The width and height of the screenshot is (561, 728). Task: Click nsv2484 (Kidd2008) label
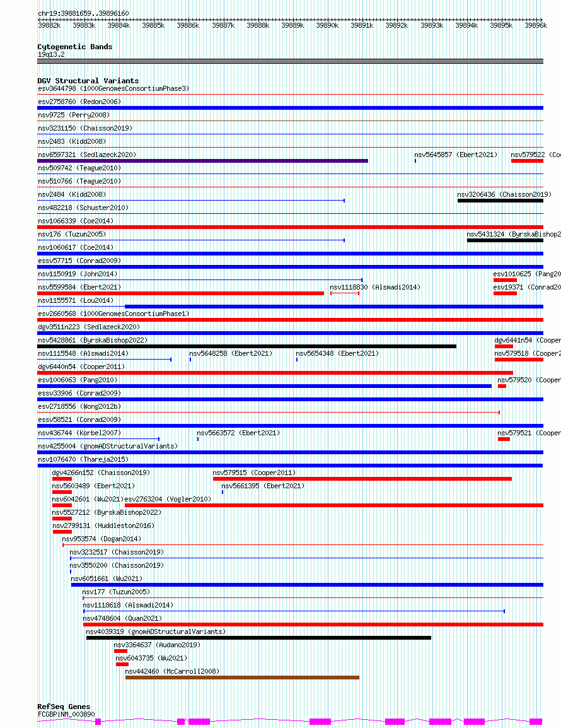72,194
